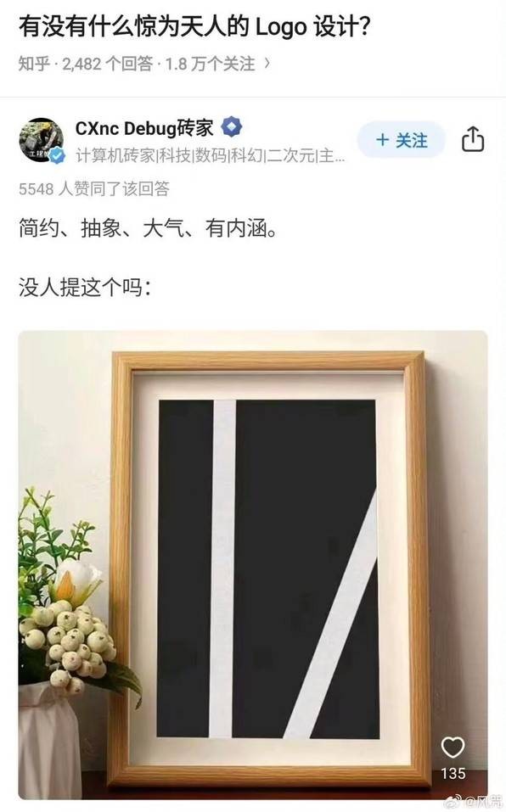The image size is (506, 812).
Task: Tap answer text 简约、抽象、大气、有内涵
Action: (148, 228)
